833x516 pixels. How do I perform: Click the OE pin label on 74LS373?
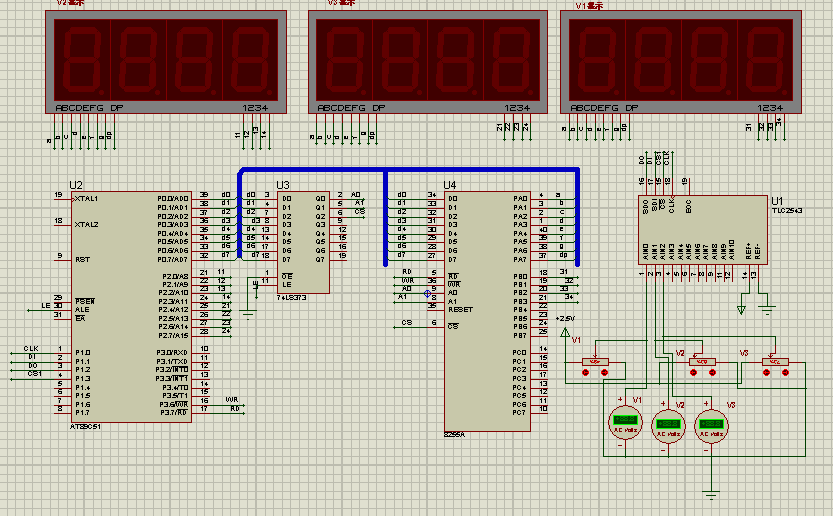tap(287, 276)
